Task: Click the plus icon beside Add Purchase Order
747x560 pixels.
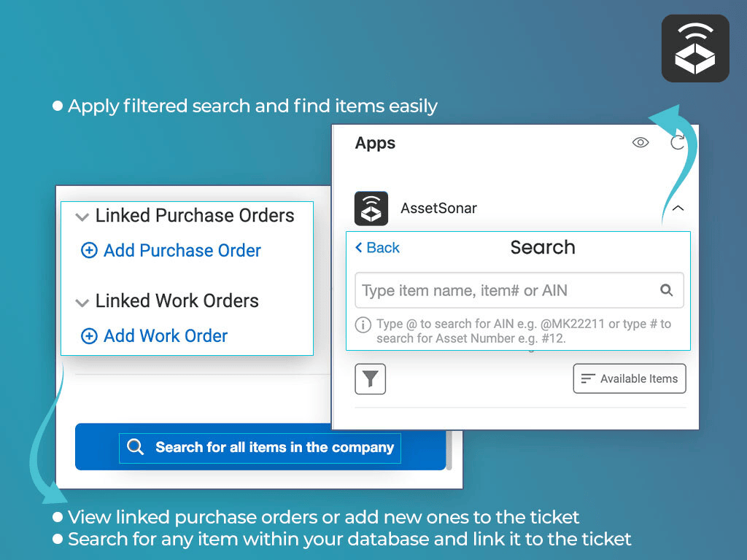Action: tap(89, 251)
